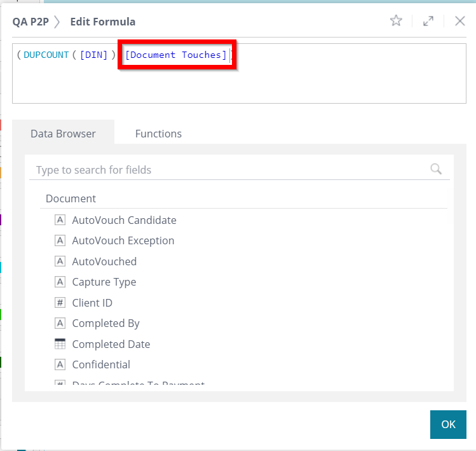This screenshot has height=451, width=476.
Task: Click the Document group header
Action: click(x=71, y=198)
